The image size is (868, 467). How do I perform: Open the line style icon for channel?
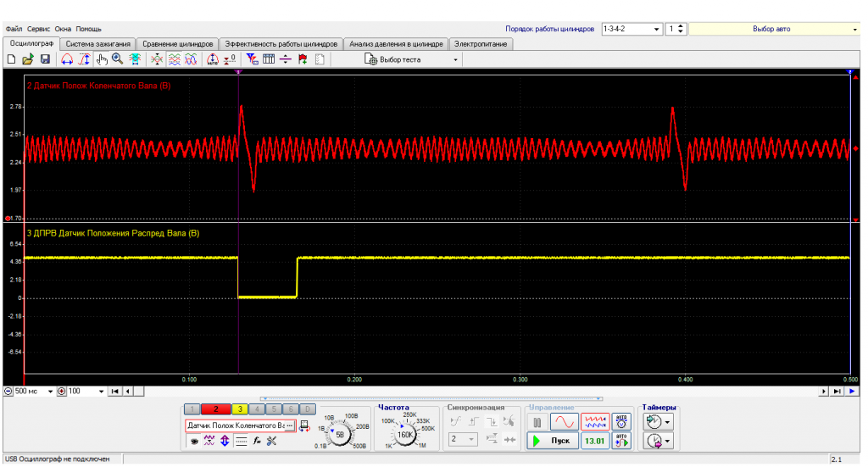[241, 441]
